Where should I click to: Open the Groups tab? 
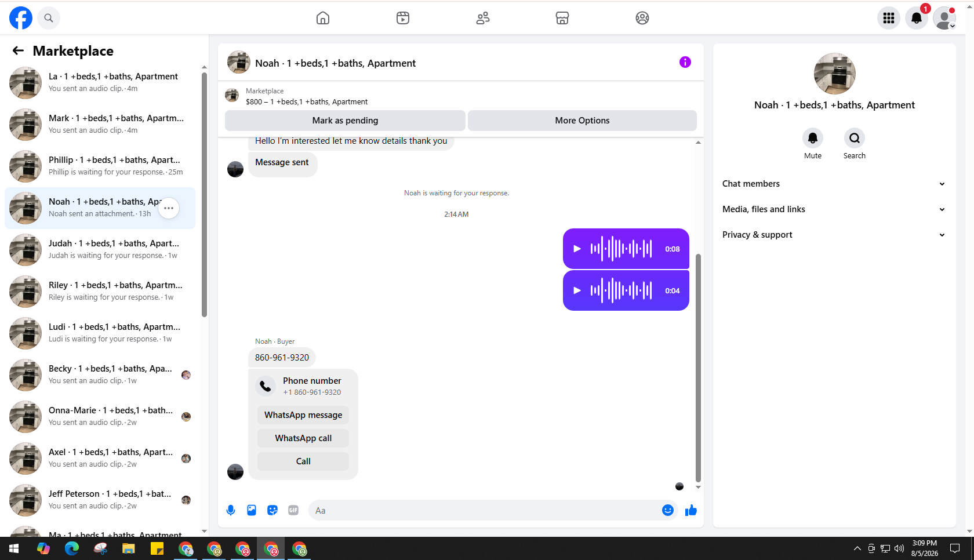642,18
